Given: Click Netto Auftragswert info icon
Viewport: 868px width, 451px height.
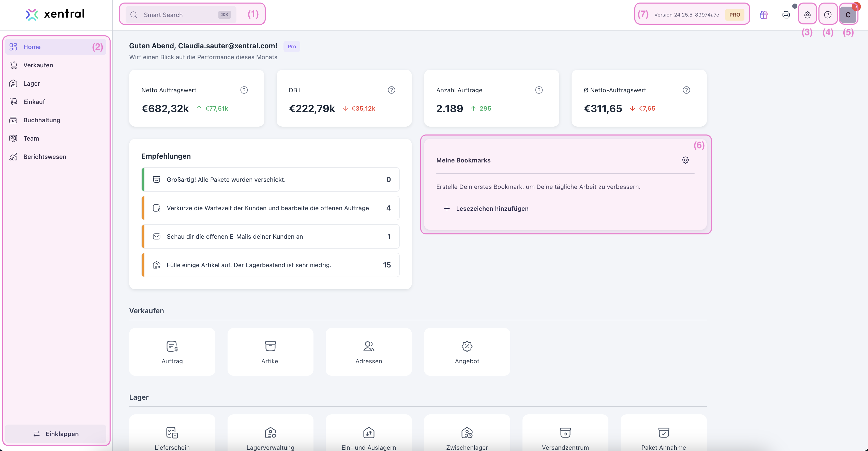Looking at the screenshot, I should [x=244, y=90].
